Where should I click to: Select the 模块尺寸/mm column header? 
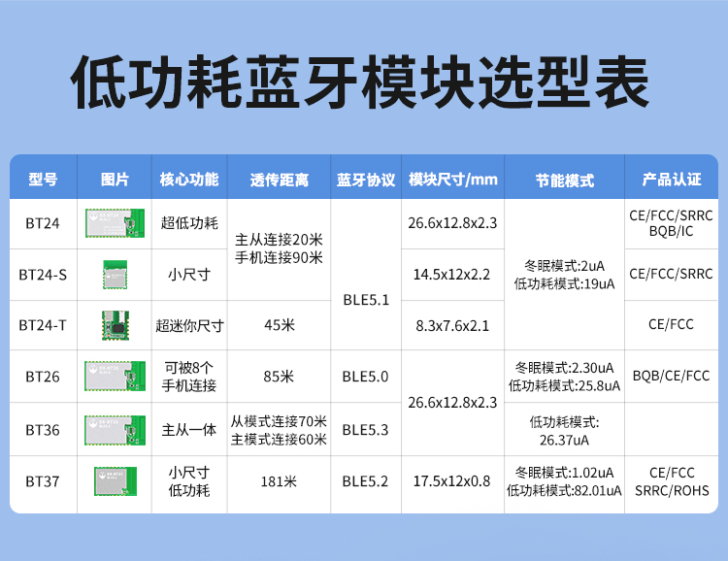click(452, 180)
